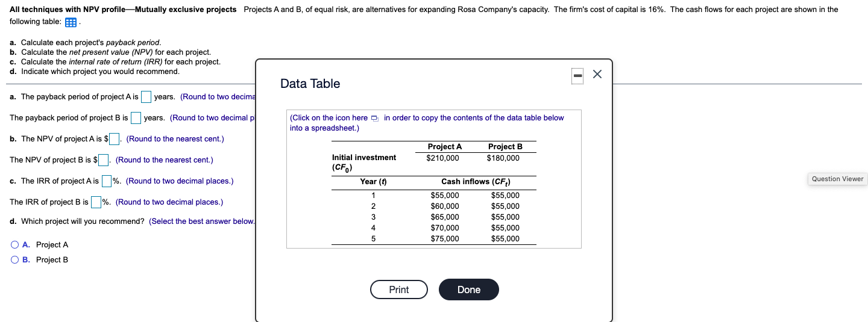The height and width of the screenshot is (322, 868).
Task: Select the $75,000 year 5 inflow cell
Action: [x=444, y=239]
